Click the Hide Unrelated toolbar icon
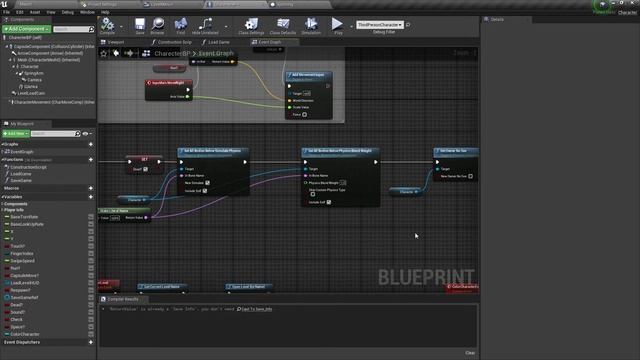640x360 pixels. point(205,24)
